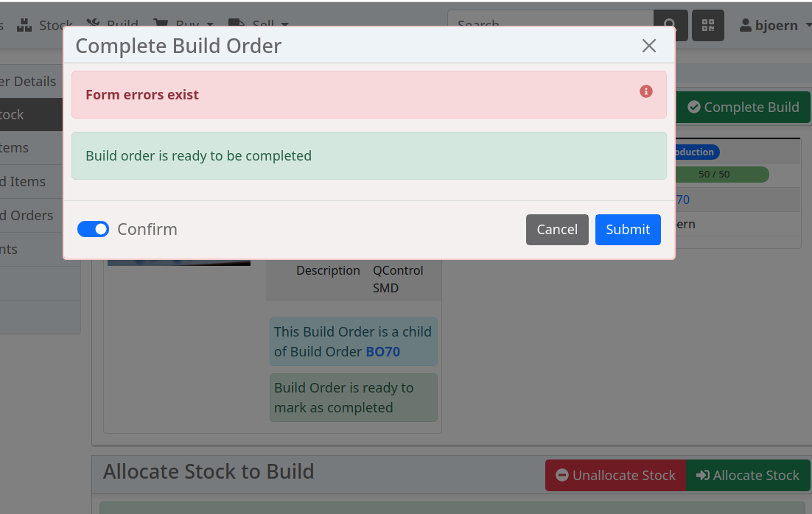This screenshot has width=812, height=514.
Task: Click the error info icon in the Form errors banner
Action: point(646,91)
